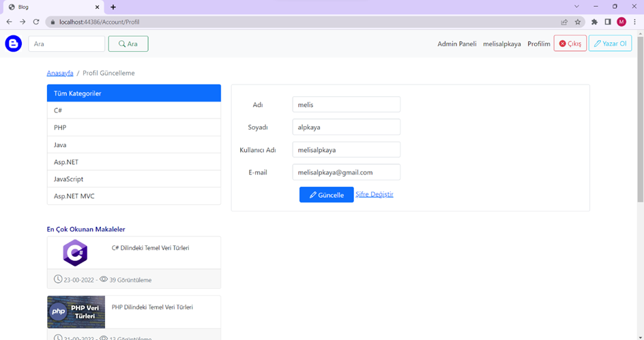Select the Asp.NET MVC category
644x340 pixels.
tap(134, 196)
